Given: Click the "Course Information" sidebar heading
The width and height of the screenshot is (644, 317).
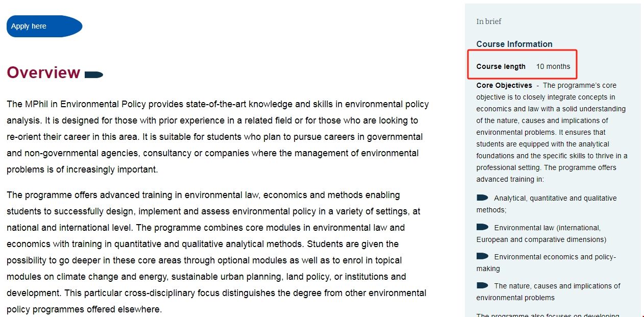Looking at the screenshot, I should pos(514,44).
